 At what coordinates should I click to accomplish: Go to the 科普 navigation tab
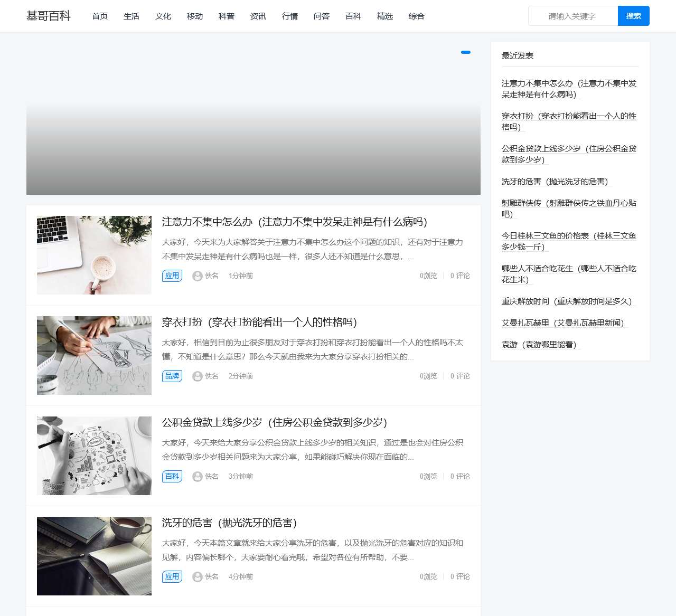(227, 16)
